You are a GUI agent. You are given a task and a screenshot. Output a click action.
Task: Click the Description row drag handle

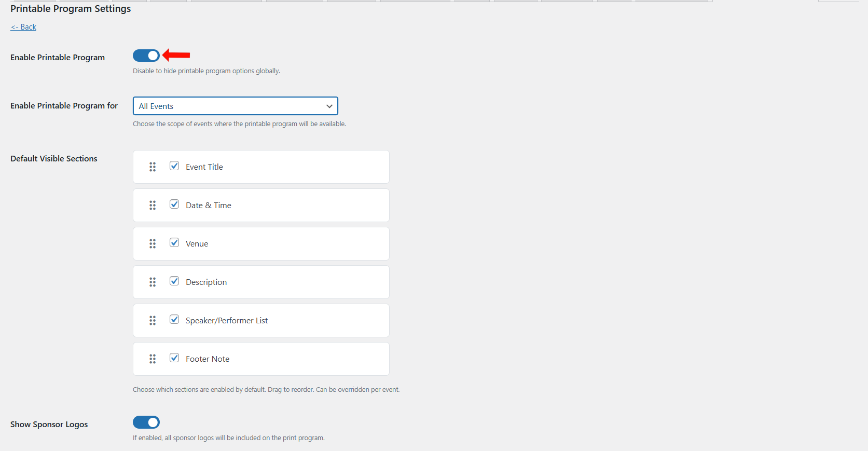(x=153, y=282)
